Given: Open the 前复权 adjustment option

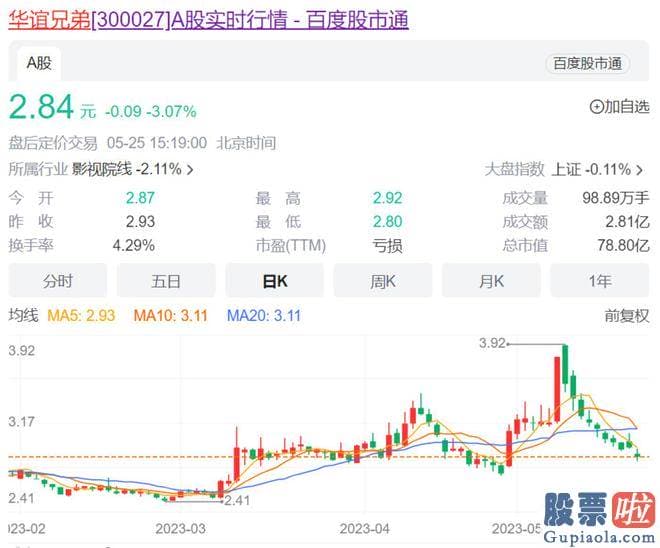Looking at the screenshot, I should pyautogui.click(x=627, y=316).
